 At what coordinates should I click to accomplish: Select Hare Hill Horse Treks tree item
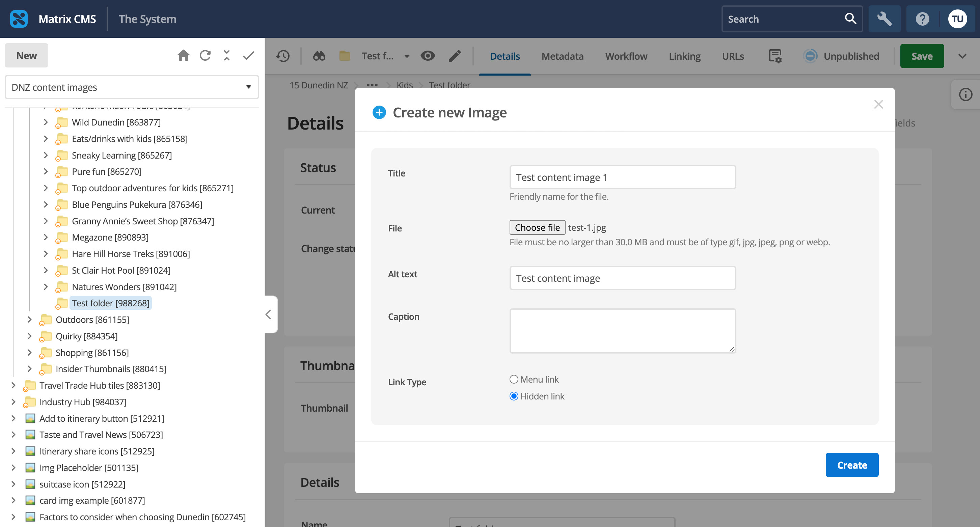pos(131,254)
